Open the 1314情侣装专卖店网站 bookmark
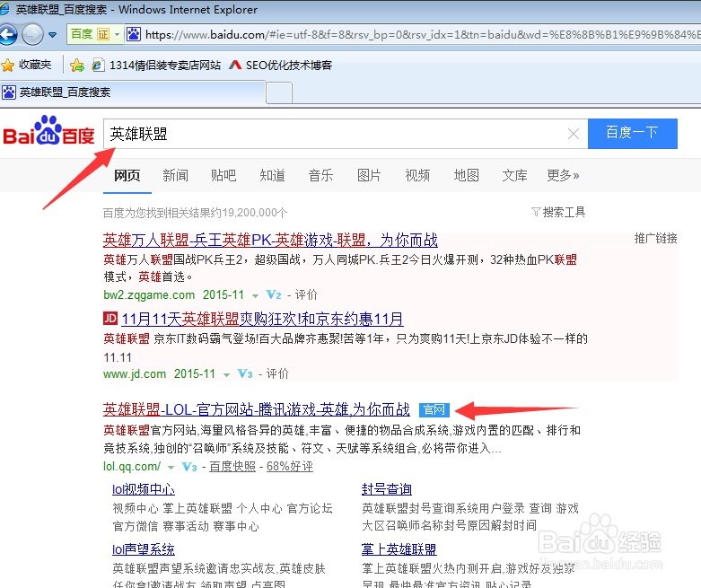The width and height of the screenshot is (701, 588). click(x=156, y=66)
